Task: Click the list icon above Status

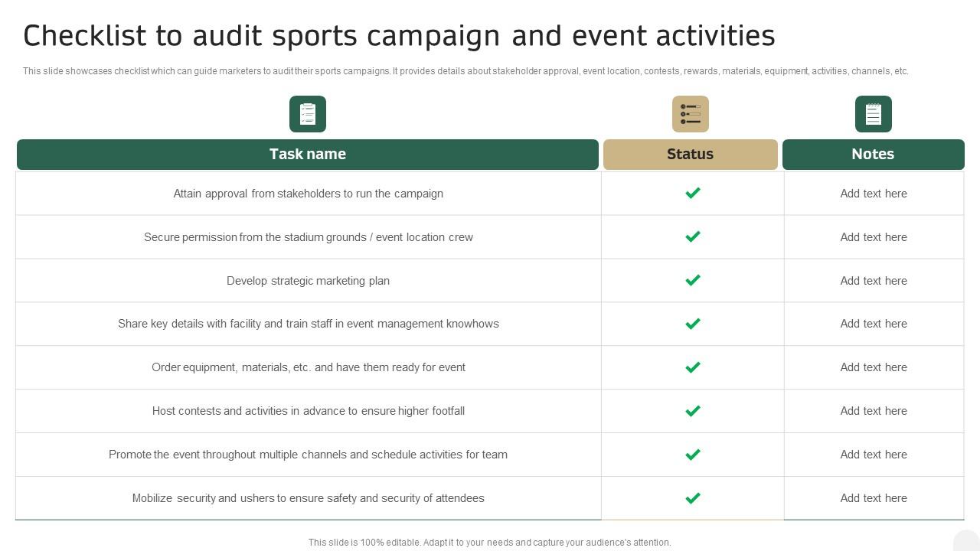Action: tap(691, 114)
